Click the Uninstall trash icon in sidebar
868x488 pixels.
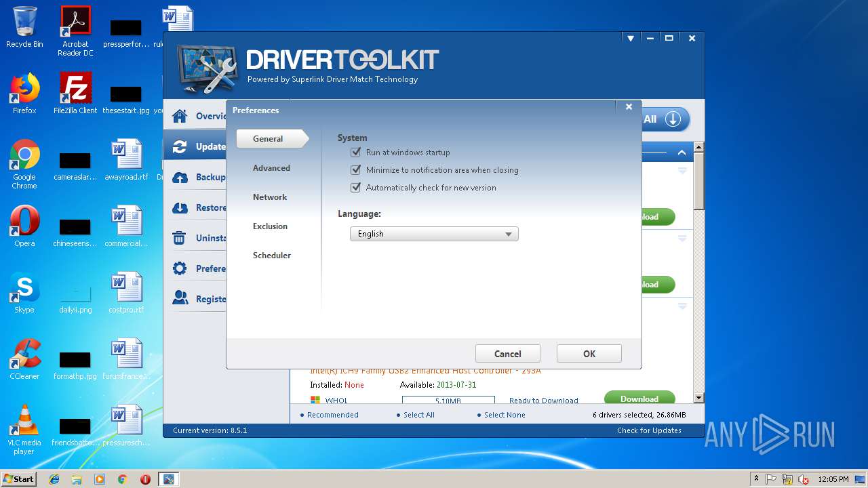[180, 238]
